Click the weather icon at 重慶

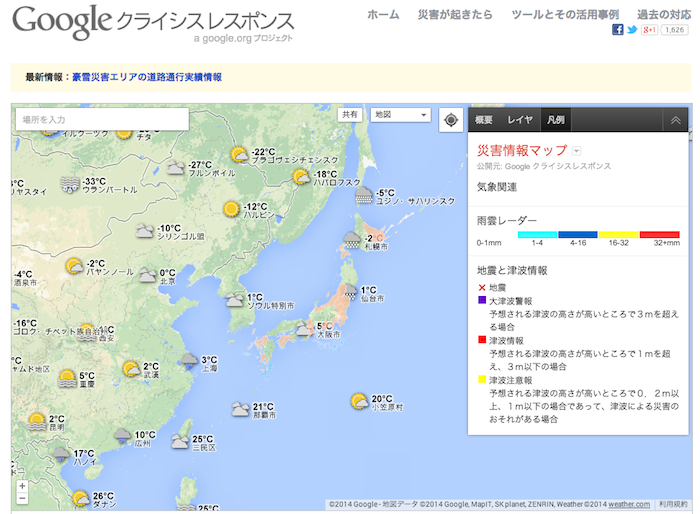[x=67, y=378]
